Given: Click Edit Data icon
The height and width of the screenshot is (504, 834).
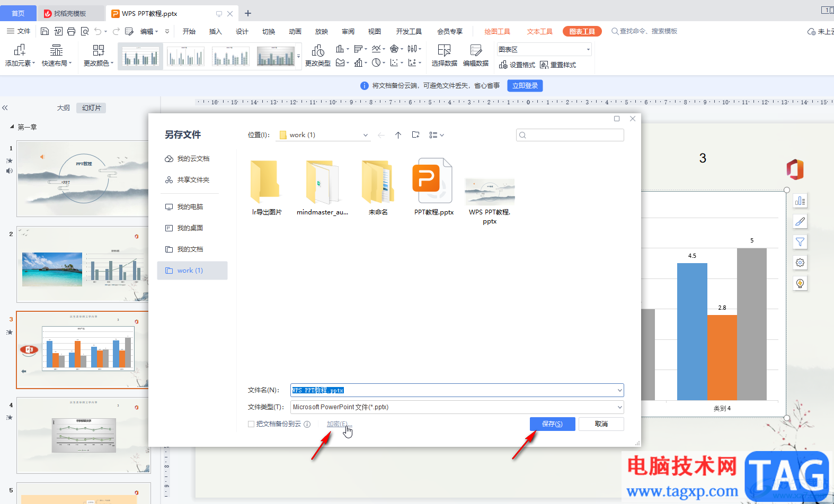Looking at the screenshot, I should (x=476, y=56).
